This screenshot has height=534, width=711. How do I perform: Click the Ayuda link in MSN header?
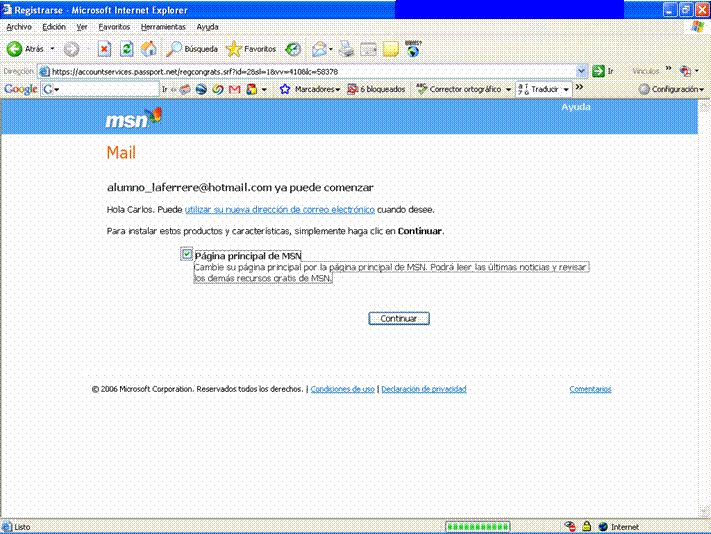click(x=576, y=107)
